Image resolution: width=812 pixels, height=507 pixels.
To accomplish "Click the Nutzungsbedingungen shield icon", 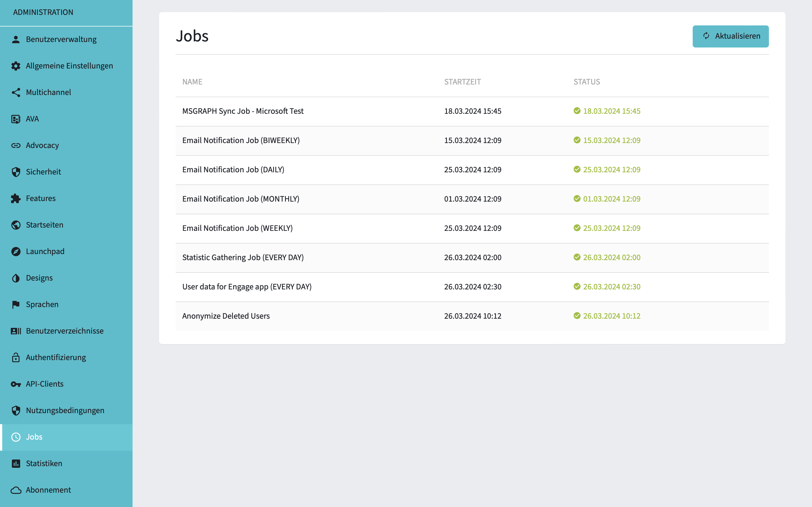I will (16, 411).
